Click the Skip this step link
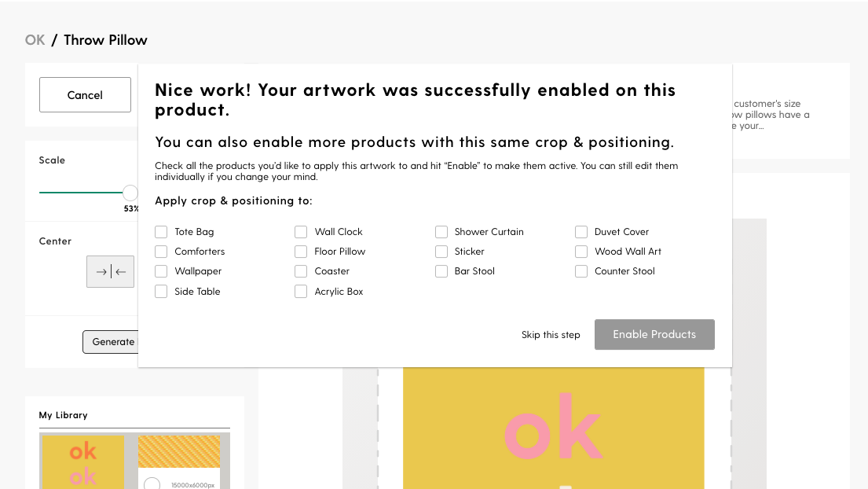This screenshot has height=489, width=868. click(x=551, y=334)
